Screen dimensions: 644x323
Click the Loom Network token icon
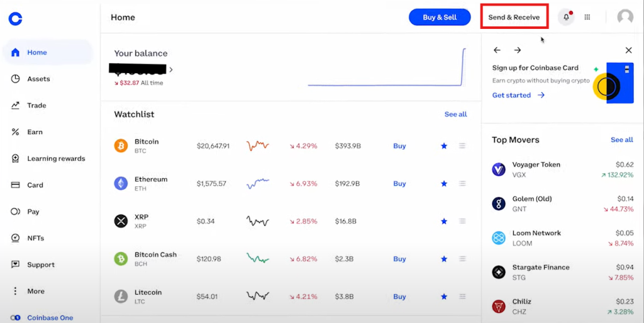point(499,238)
